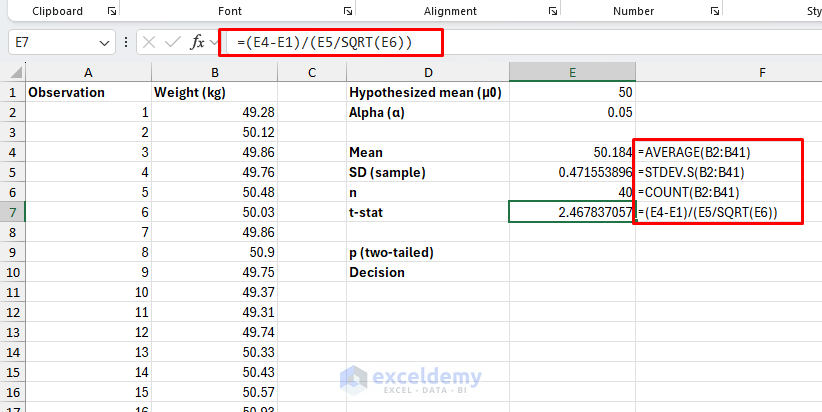Select empty cell right of p (two-tailed)

572,253
